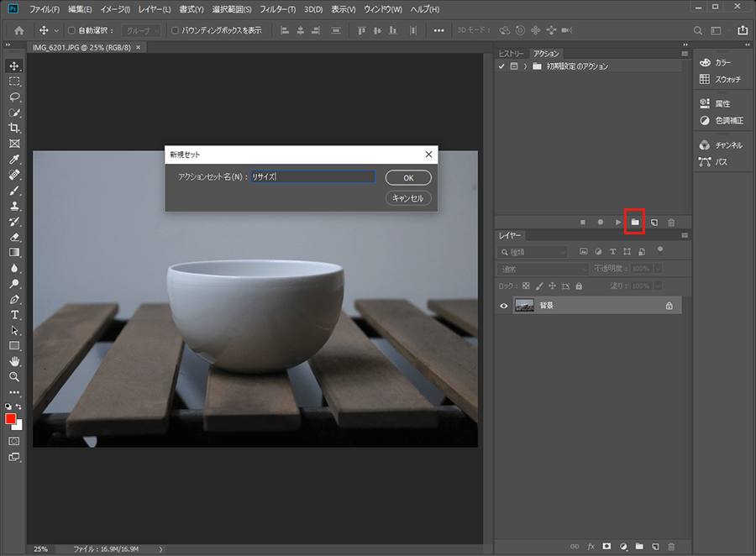The height and width of the screenshot is (556, 756).
Task: Hide the 背景 layer with eye icon
Action: 504,306
